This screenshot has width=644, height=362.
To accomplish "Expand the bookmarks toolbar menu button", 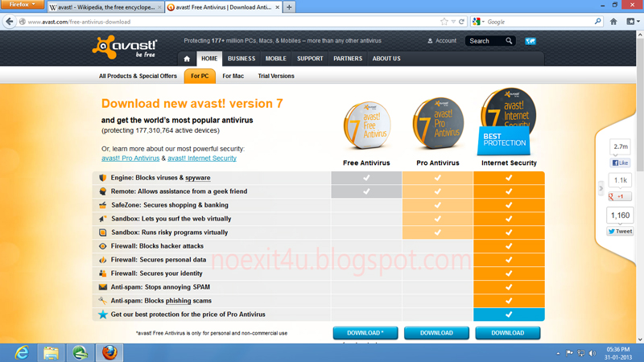I will 633,22.
